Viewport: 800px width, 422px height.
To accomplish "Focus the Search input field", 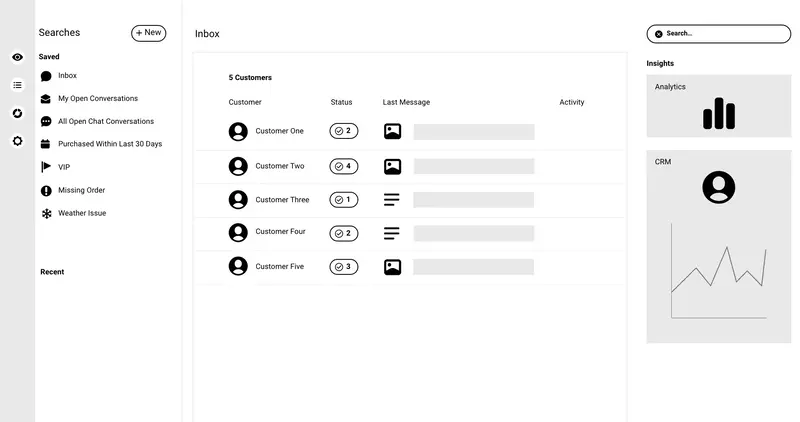I will pyautogui.click(x=719, y=34).
